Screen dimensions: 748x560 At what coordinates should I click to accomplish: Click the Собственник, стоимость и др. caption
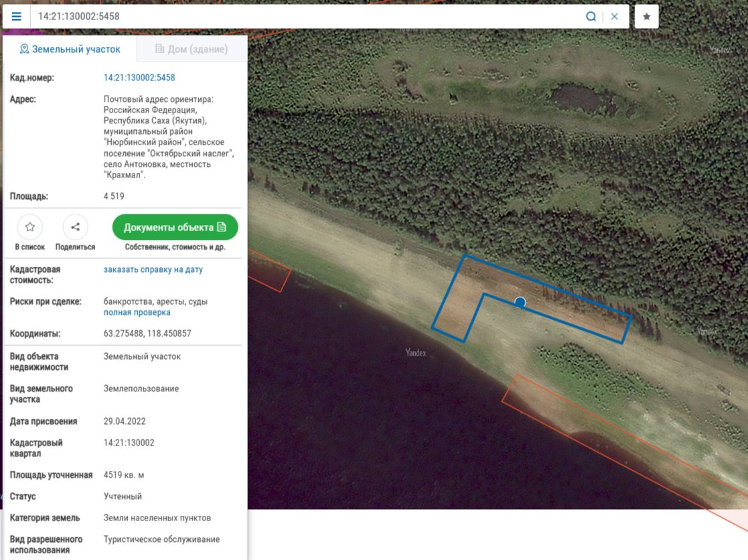175,247
